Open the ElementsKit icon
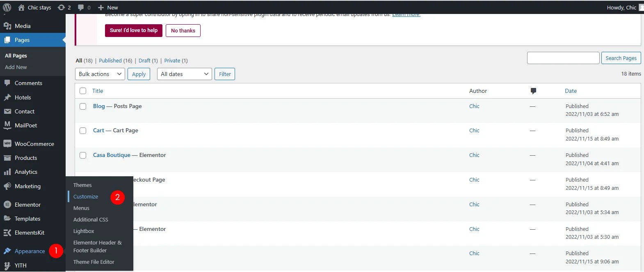644x272 pixels. click(7, 233)
